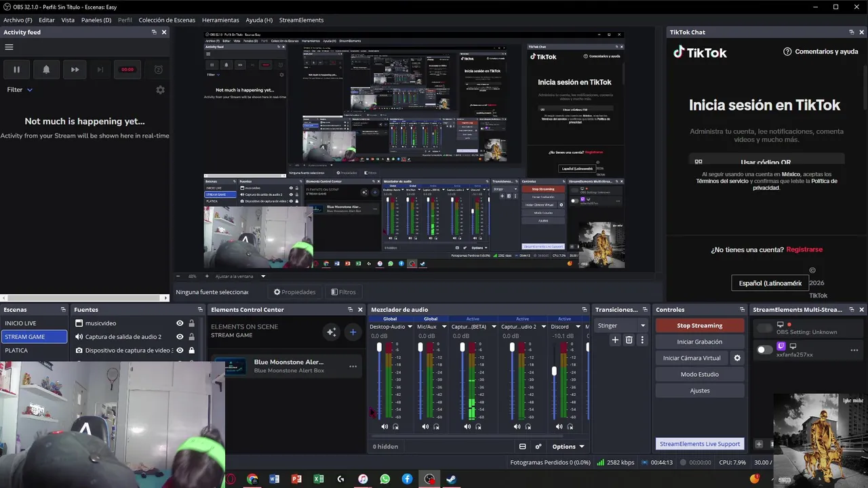Open the StreamElements menu
This screenshot has height=488, width=868.
301,20
